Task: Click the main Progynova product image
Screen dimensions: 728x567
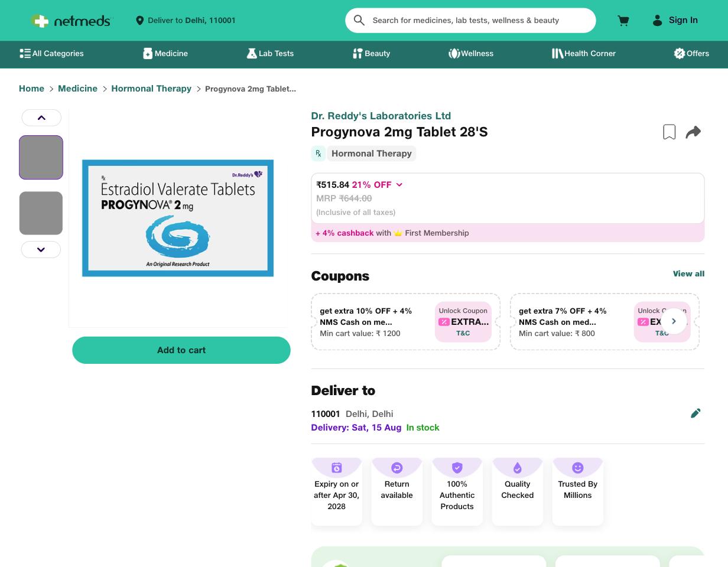Action: click(178, 218)
